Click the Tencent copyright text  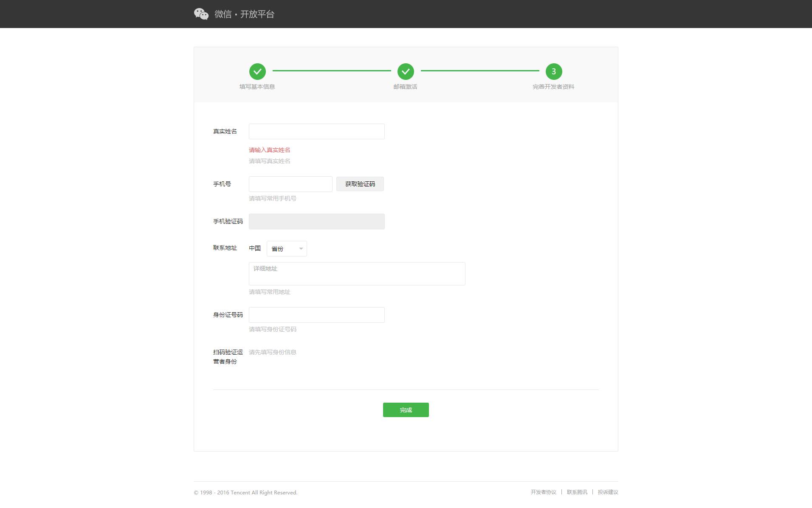click(245, 493)
